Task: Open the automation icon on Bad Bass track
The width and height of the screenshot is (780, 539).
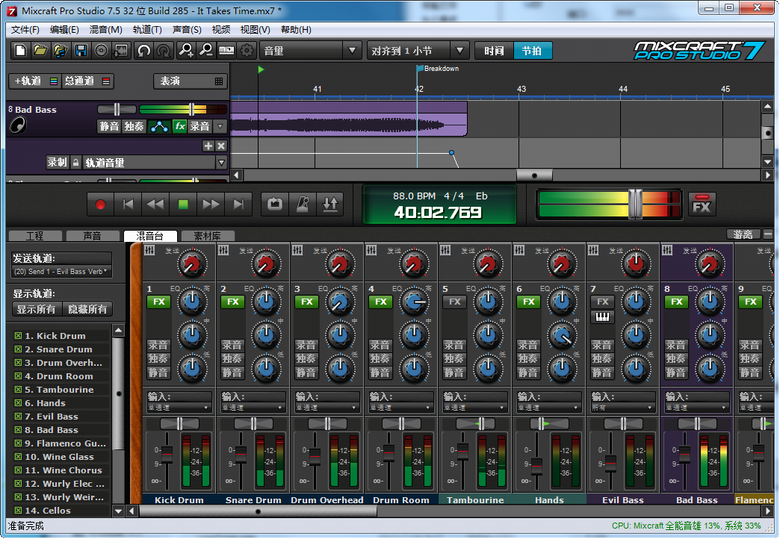Action: coord(159,127)
